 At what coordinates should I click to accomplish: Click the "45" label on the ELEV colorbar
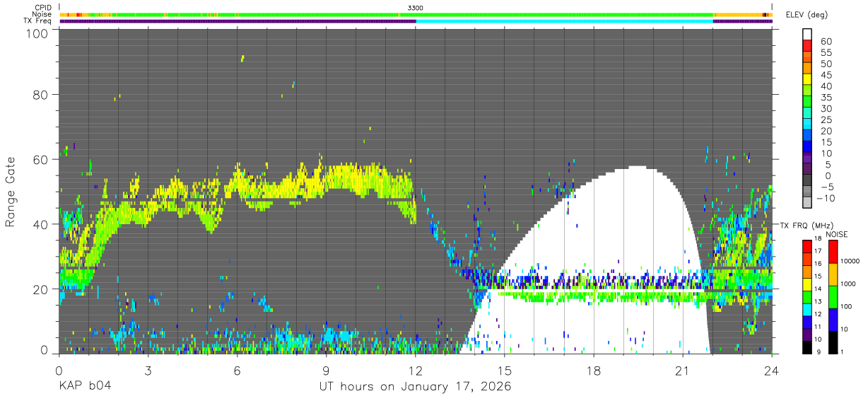pos(826,75)
